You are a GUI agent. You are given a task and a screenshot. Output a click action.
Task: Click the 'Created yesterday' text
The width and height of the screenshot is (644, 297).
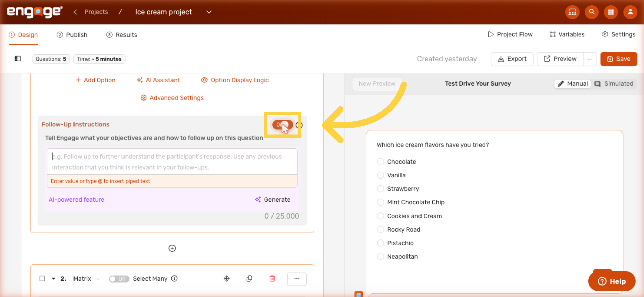tap(447, 59)
